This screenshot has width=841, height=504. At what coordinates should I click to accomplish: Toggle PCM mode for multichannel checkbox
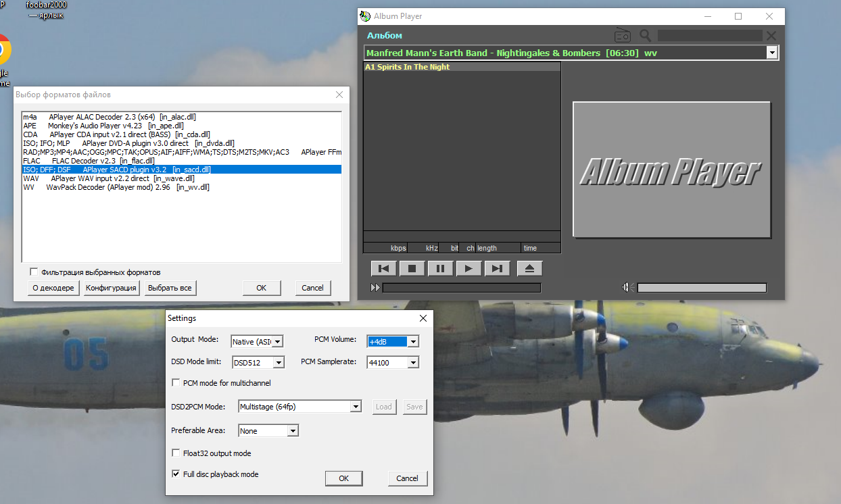pyautogui.click(x=176, y=383)
